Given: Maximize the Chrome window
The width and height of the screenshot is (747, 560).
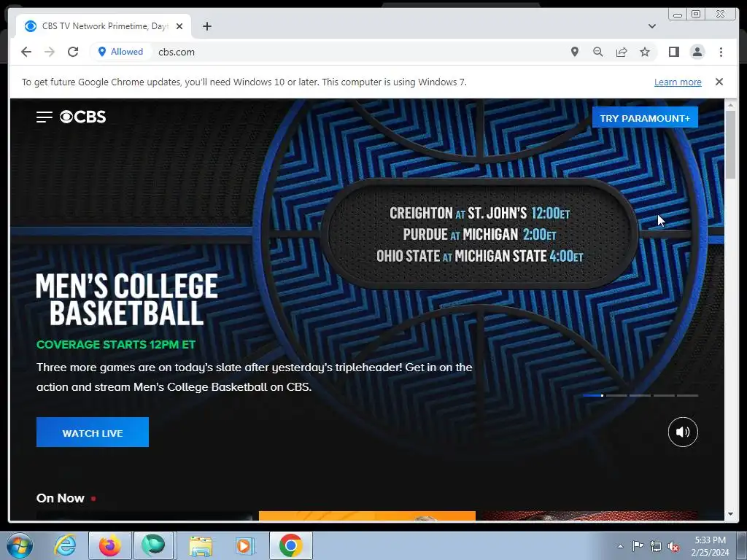Looking at the screenshot, I should point(695,15).
